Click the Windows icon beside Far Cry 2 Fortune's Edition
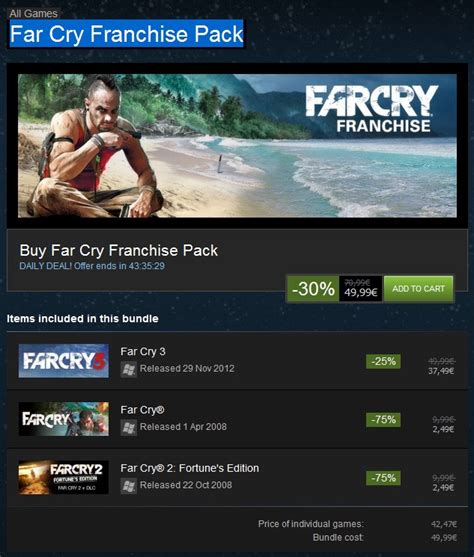Viewport: 474px width, 557px height. [129, 486]
